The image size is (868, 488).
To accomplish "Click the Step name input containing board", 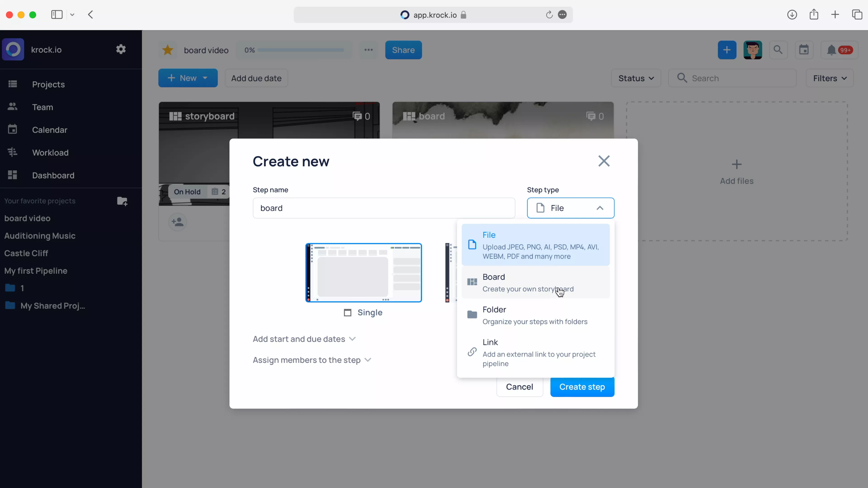I will pos(383,208).
